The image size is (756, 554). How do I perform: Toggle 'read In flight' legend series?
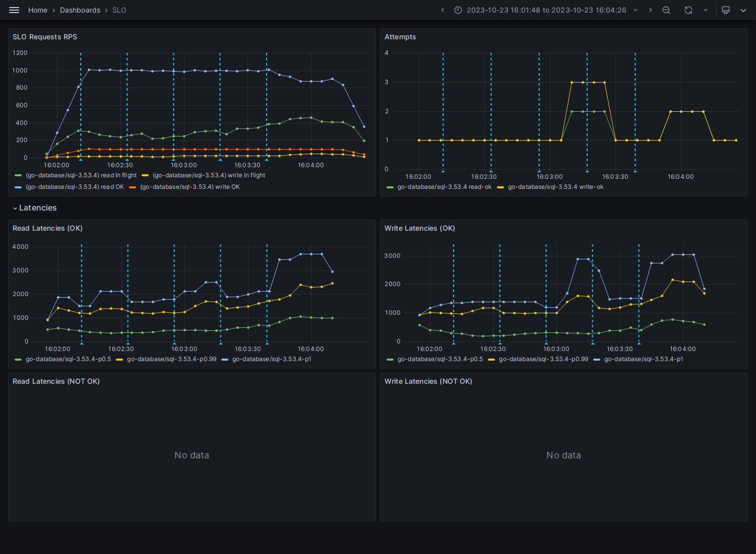81,175
